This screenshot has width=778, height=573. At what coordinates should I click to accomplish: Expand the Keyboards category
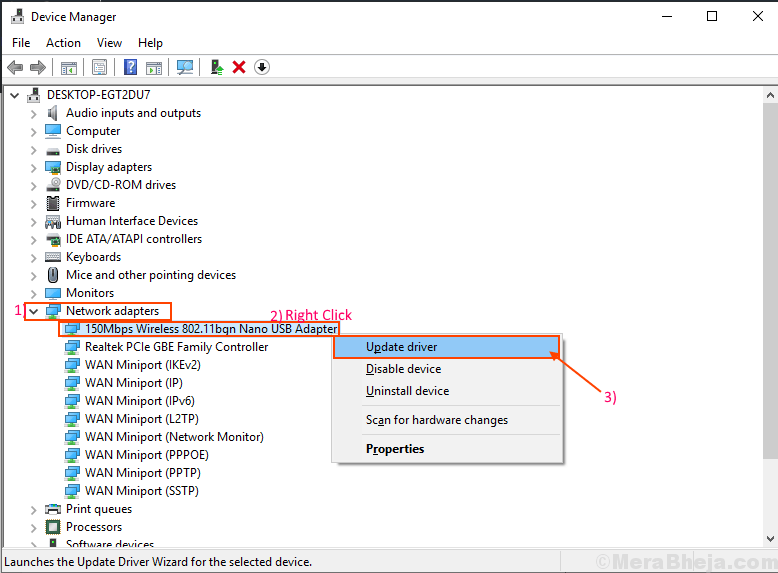click(x=34, y=257)
